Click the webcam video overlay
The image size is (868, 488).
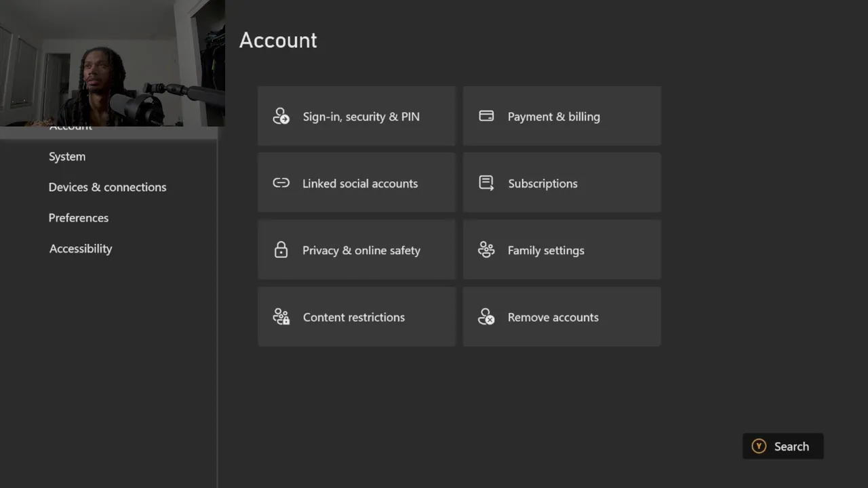112,62
